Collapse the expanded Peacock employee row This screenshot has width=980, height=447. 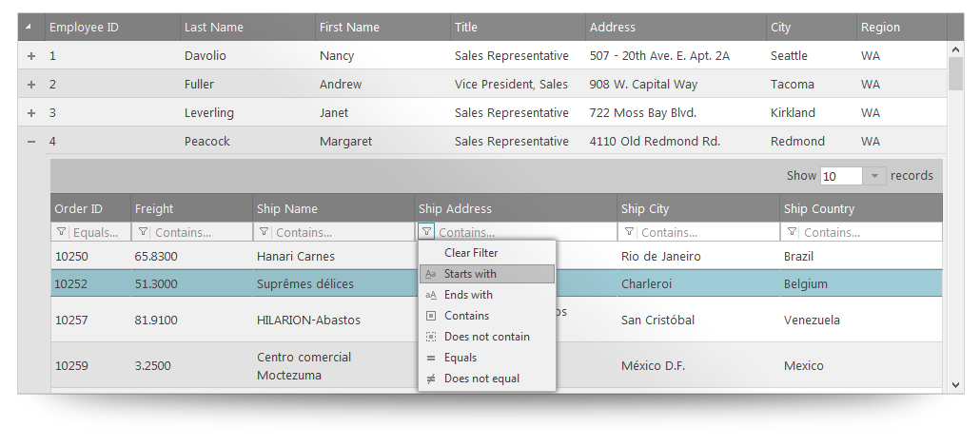(31, 142)
